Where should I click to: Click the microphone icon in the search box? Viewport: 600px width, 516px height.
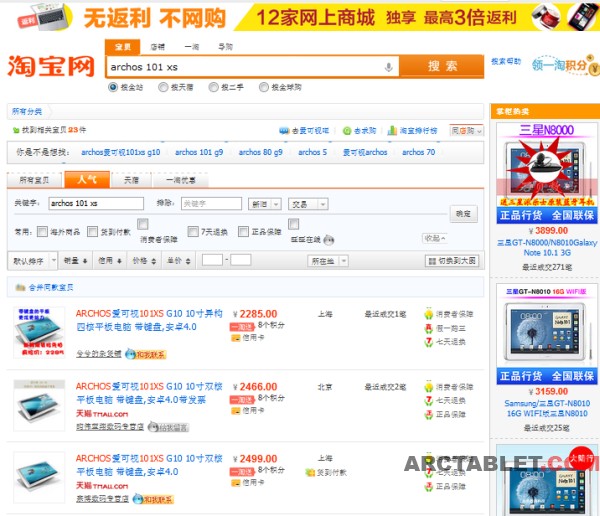tap(388, 67)
